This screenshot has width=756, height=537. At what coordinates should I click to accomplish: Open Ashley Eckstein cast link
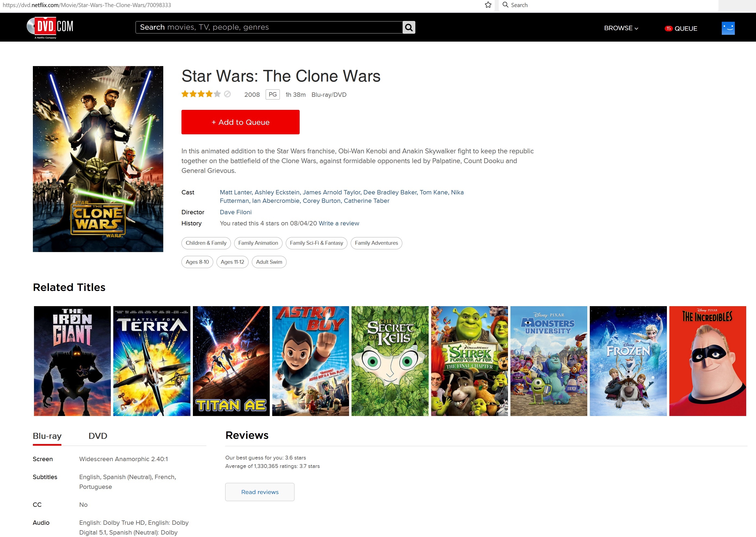coord(277,192)
